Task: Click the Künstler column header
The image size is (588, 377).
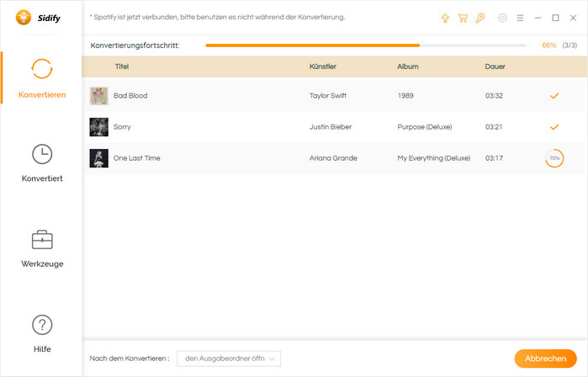Action: point(323,66)
